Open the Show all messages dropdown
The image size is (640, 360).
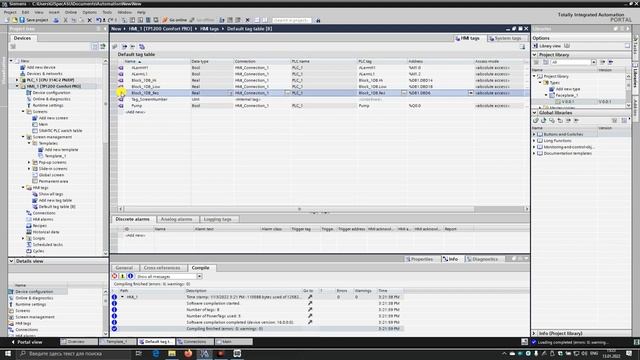199,276
